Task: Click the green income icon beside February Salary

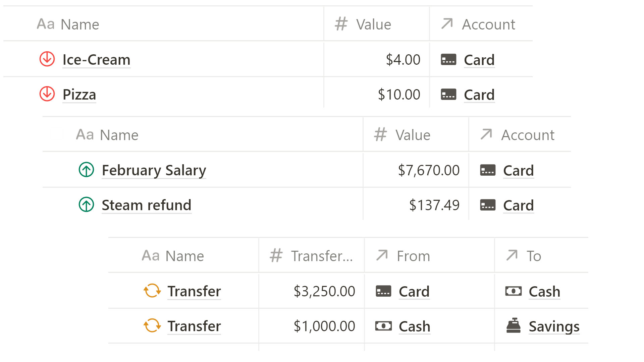Action: tap(86, 170)
